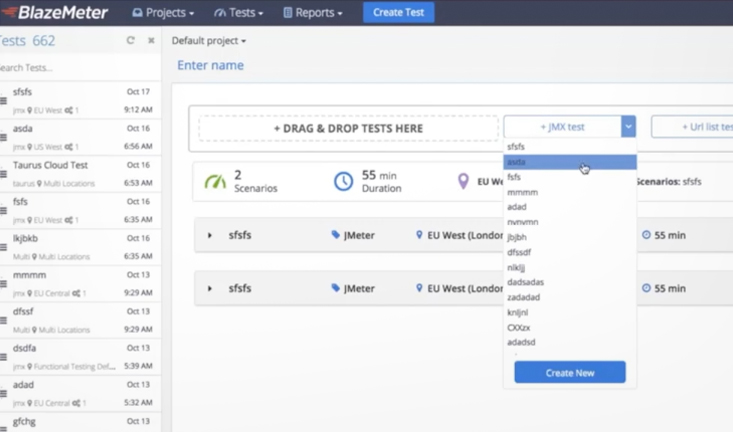The height and width of the screenshot is (432, 733).
Task: Open the adad test in sidebar
Action: [80, 393]
